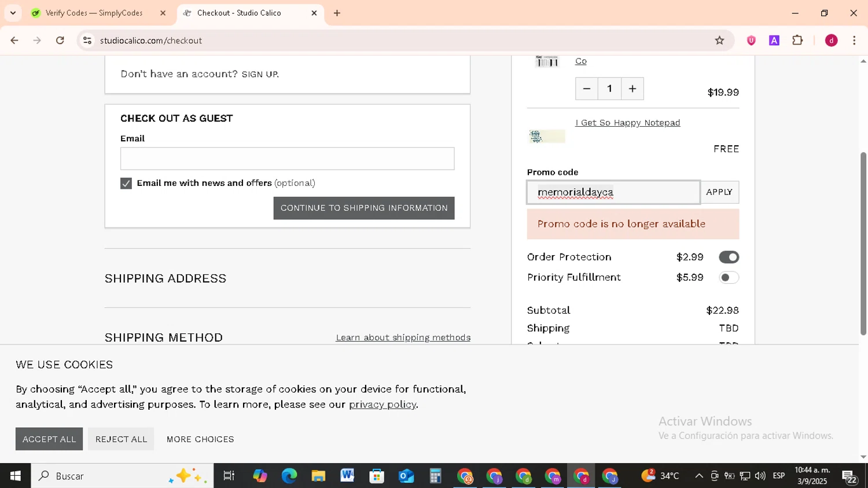Click the quantity value field

point(609,89)
